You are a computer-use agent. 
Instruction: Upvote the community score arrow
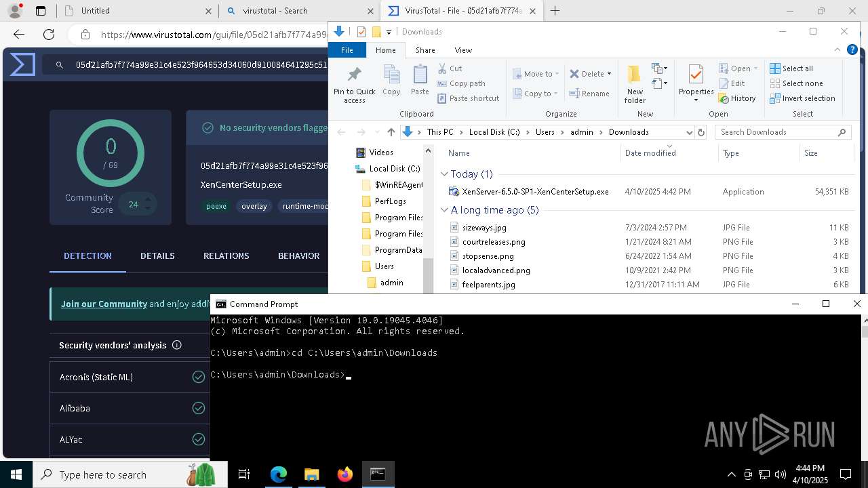click(147, 199)
